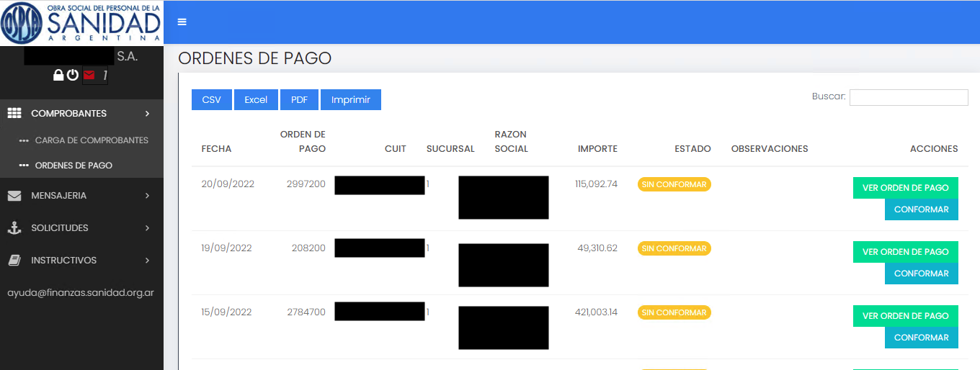Viewport: 980px width, 370px height.
Task: Expand the Instructivos submenu arrow
Action: (x=147, y=261)
